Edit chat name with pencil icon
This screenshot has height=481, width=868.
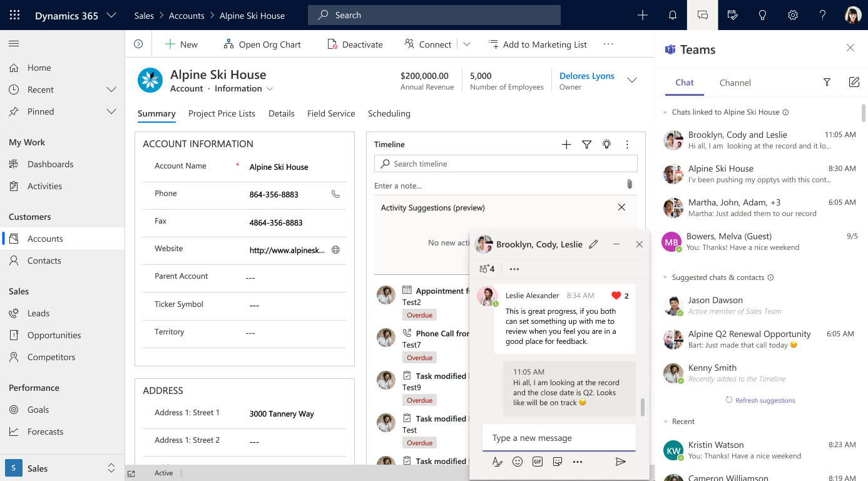593,244
